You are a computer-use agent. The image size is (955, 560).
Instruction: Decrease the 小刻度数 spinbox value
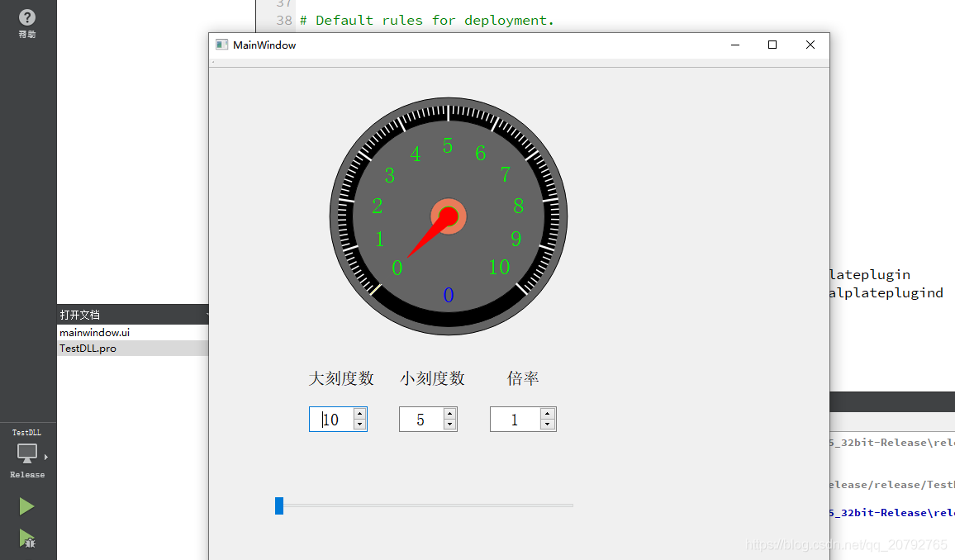tap(450, 425)
